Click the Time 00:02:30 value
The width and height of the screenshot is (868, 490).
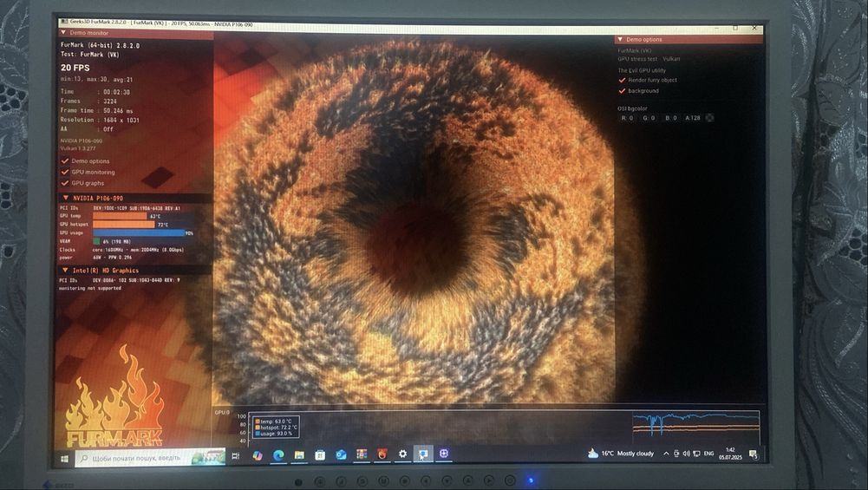pyautogui.click(x=116, y=92)
